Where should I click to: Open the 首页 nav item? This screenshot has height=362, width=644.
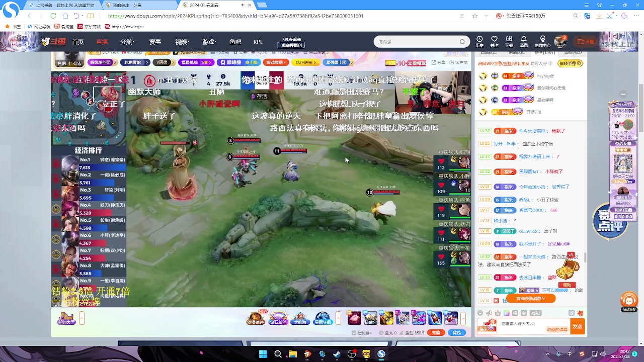tap(77, 42)
